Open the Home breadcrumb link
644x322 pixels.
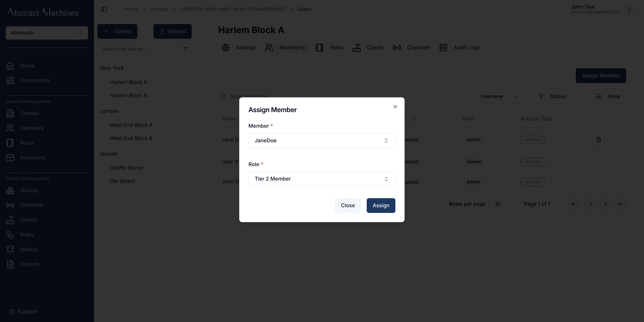131,9
